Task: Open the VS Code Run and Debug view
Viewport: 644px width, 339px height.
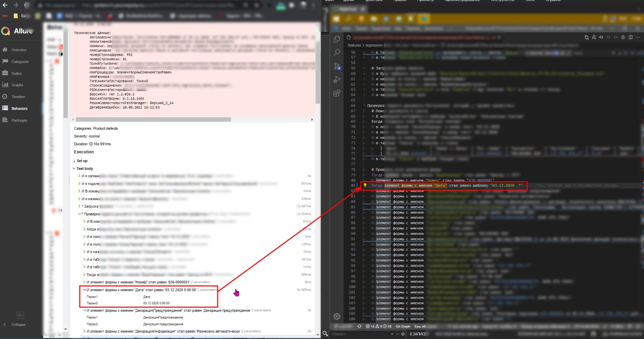Action: [337, 79]
